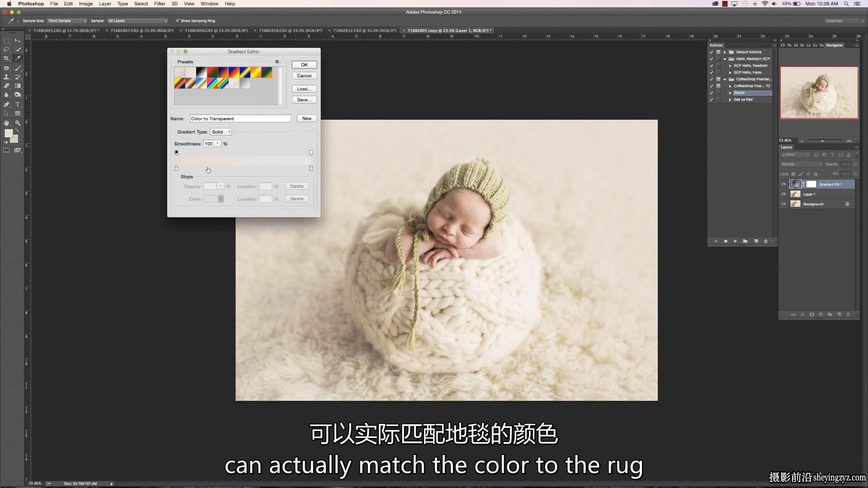Open Gradient Type dropdown
This screenshot has height=488, width=868.
coord(221,132)
